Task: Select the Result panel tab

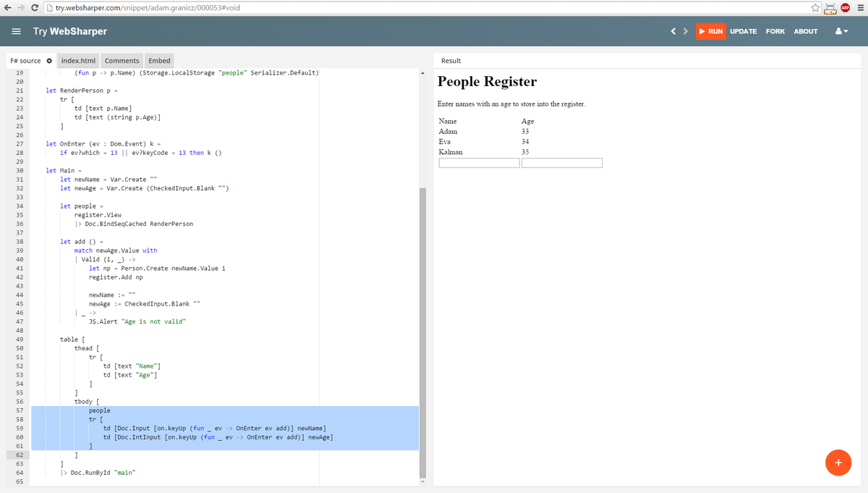Action: (451, 61)
